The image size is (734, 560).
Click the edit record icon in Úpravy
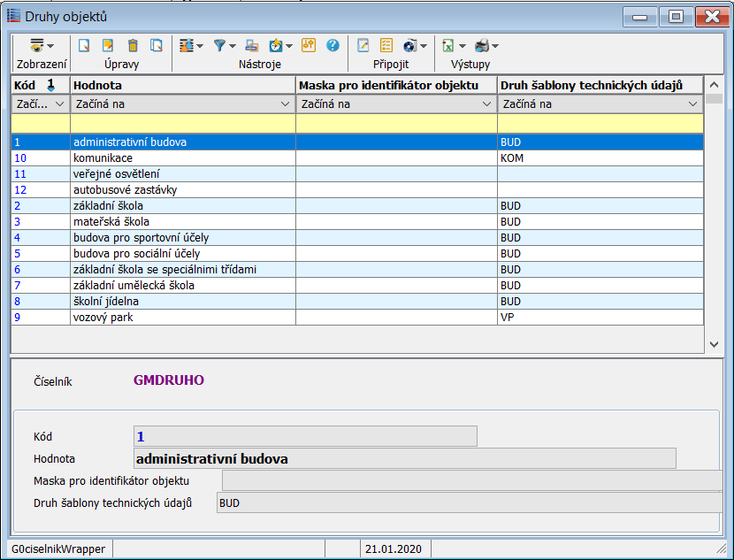point(109,45)
